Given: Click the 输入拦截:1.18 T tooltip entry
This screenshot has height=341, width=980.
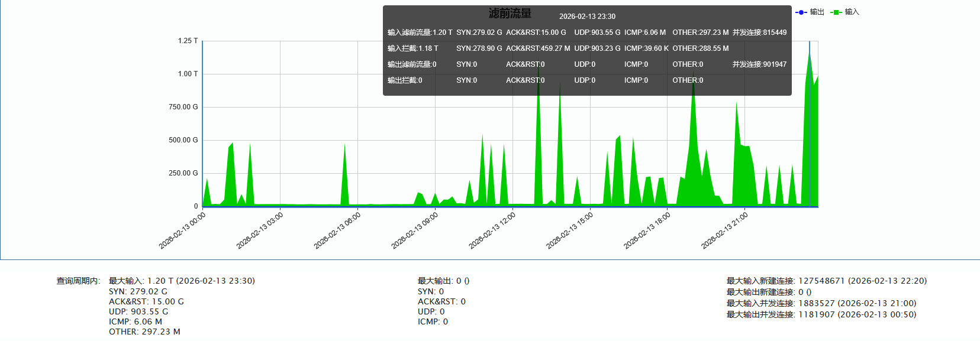Looking at the screenshot, I should (x=413, y=48).
